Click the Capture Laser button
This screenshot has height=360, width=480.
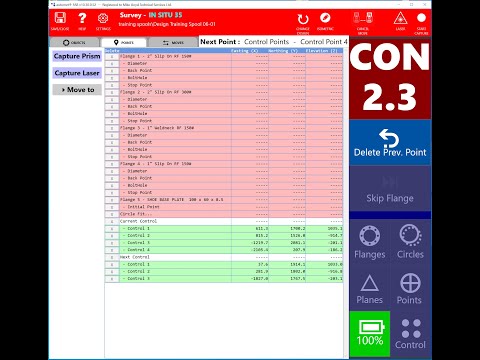pyautogui.click(x=77, y=73)
